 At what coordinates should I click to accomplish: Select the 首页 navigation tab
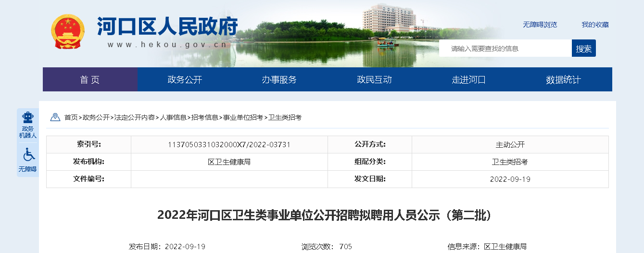(x=90, y=80)
